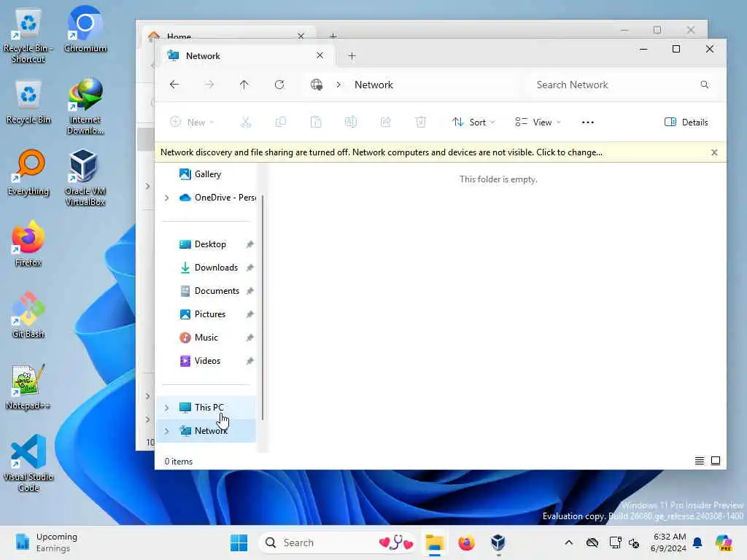Click the Paste clipboard icon
The image size is (747, 560).
tap(316, 122)
